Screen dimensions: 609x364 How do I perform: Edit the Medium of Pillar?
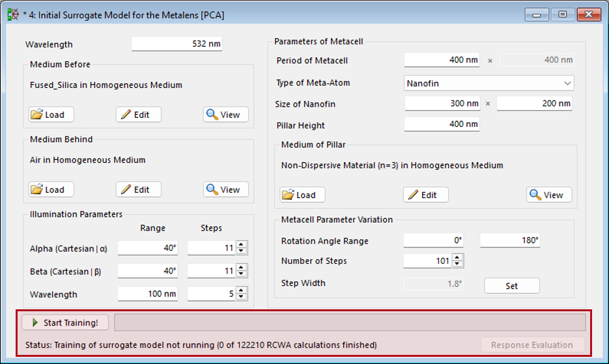[425, 195]
